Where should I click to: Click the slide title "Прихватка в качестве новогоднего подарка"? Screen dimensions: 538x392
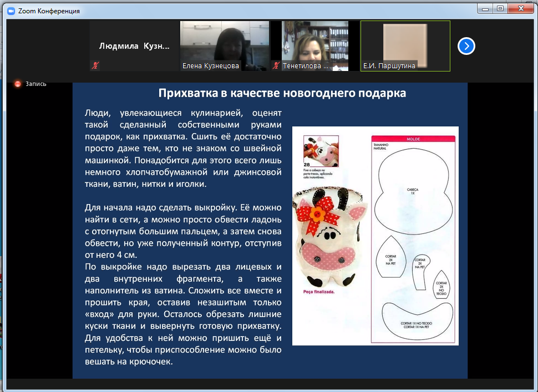[282, 93]
